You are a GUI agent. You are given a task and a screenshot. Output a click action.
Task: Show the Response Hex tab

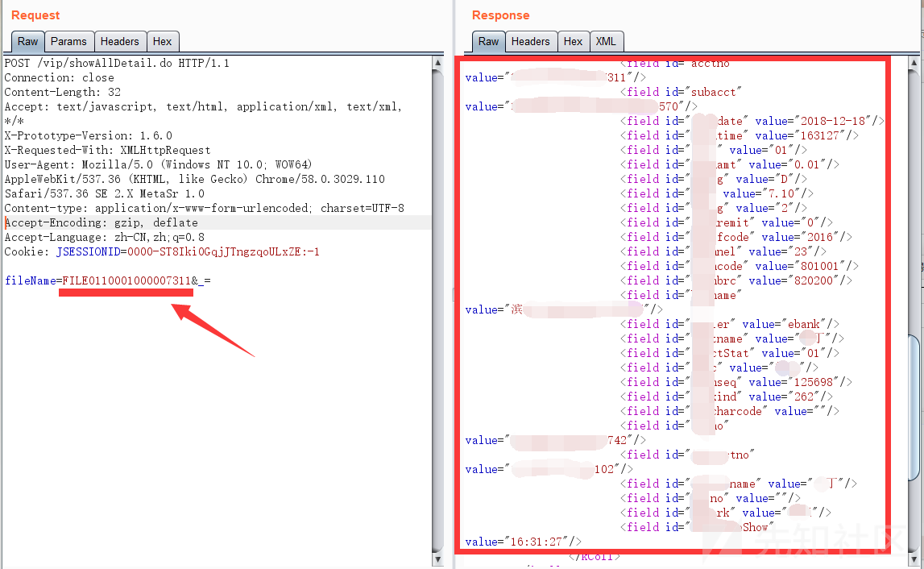(573, 41)
